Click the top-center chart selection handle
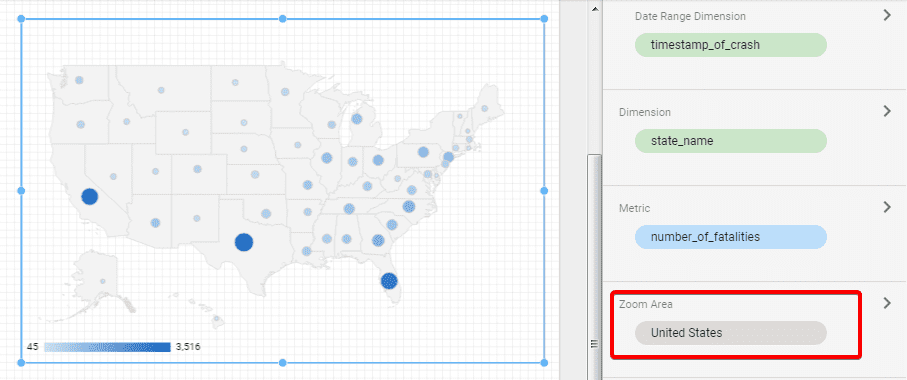The width and height of the screenshot is (907, 380). (x=283, y=19)
